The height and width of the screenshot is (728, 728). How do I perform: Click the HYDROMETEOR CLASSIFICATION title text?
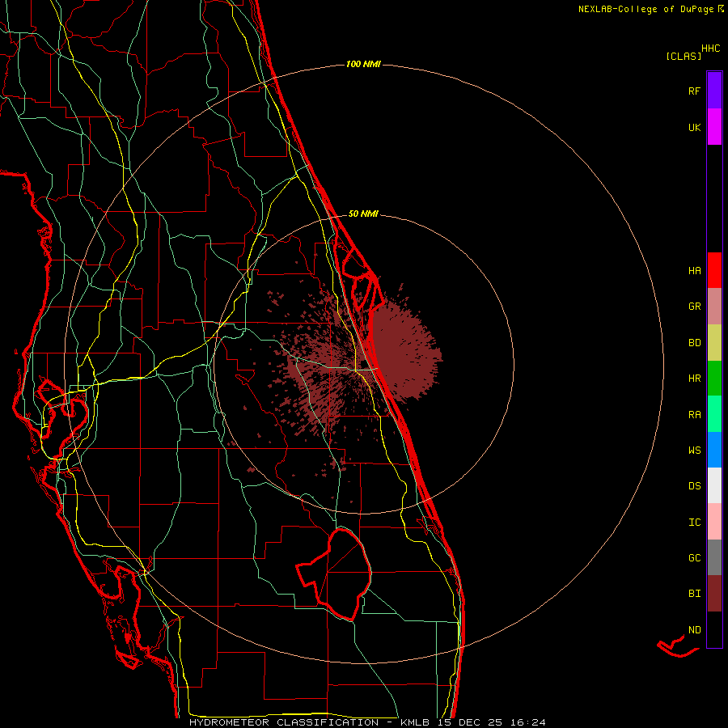pos(284,722)
